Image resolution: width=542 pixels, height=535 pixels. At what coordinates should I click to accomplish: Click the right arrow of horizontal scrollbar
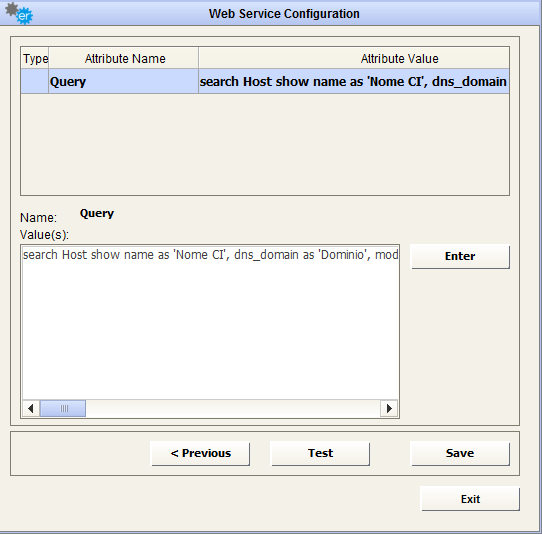click(389, 409)
